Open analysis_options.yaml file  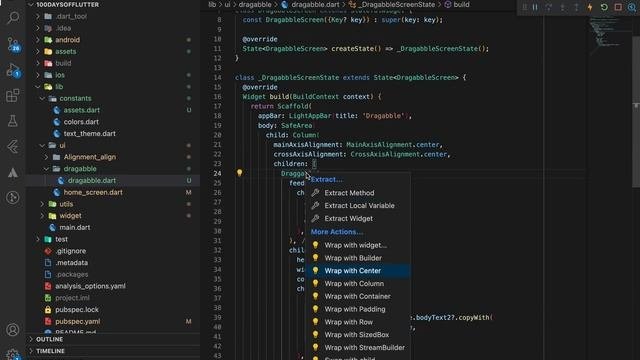point(90,286)
